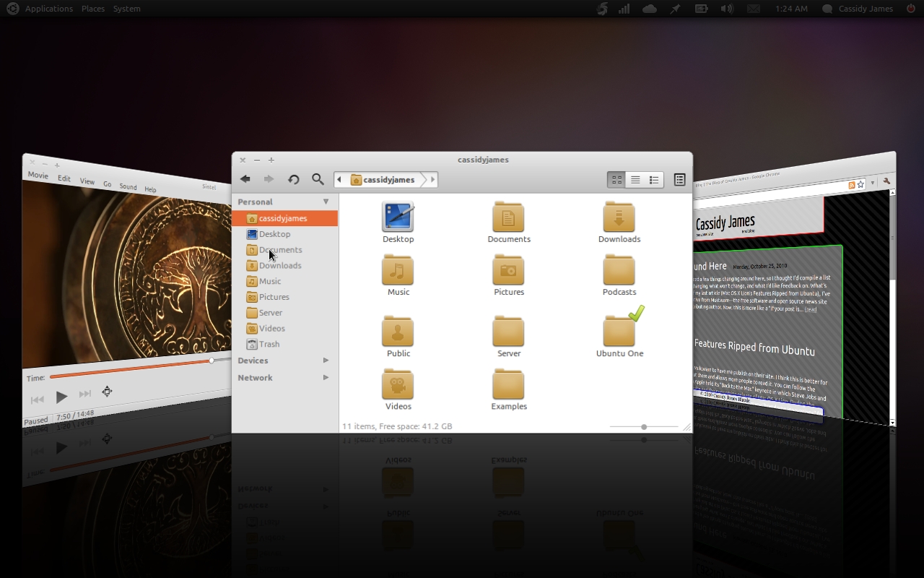Open the Applications menu in top panel
924x578 pixels.
click(x=48, y=9)
